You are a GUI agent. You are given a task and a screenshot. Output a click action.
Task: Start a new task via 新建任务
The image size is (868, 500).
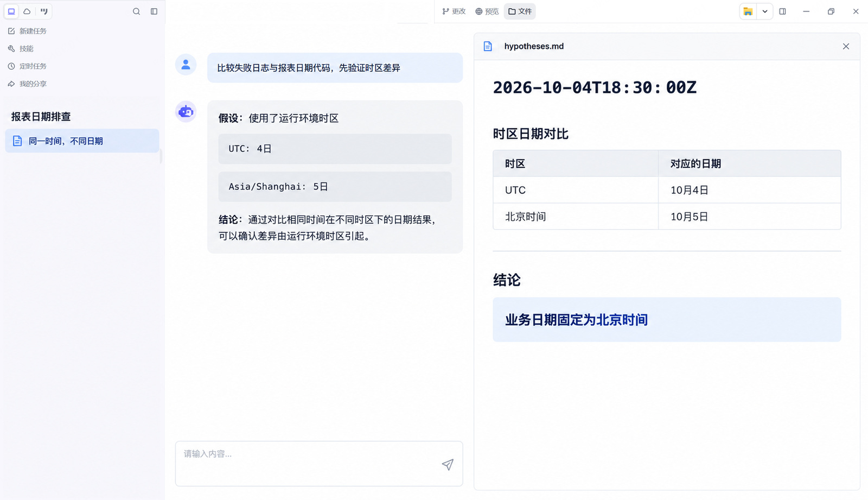point(27,31)
